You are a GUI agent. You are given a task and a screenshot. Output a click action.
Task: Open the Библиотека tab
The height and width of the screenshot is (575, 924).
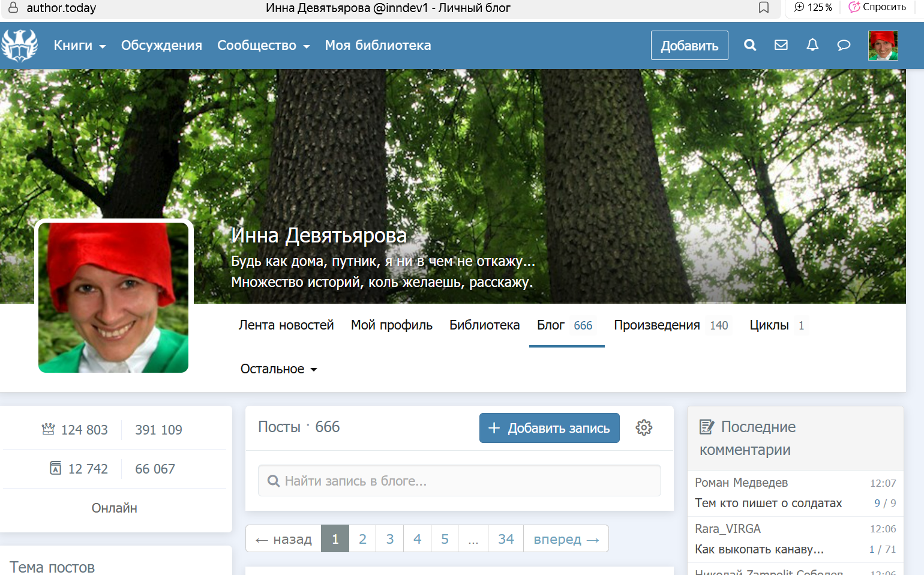click(x=484, y=325)
